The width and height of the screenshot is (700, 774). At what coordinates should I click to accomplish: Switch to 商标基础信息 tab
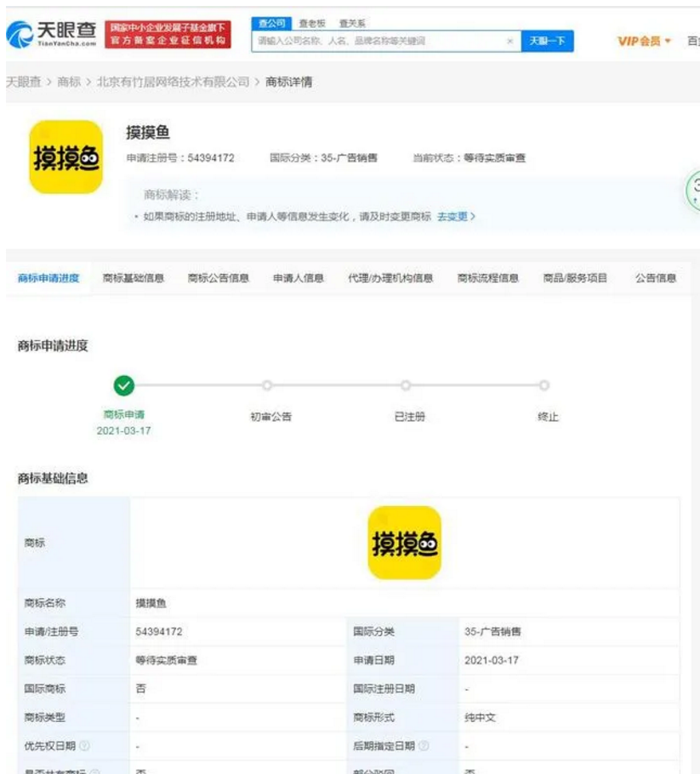tap(134, 278)
